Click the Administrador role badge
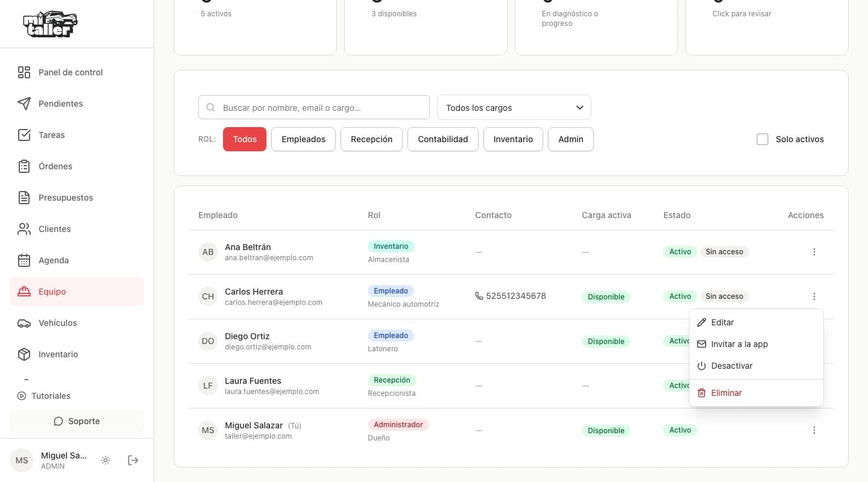 (x=398, y=425)
